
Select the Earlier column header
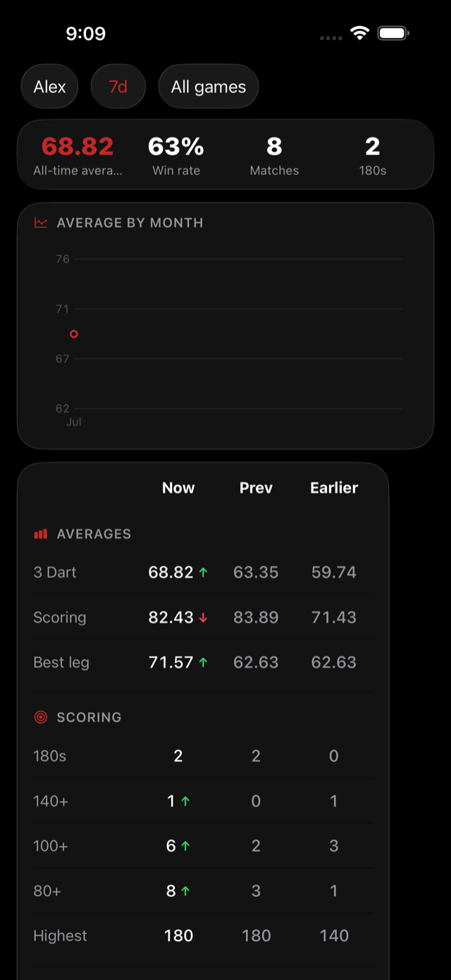(x=334, y=488)
